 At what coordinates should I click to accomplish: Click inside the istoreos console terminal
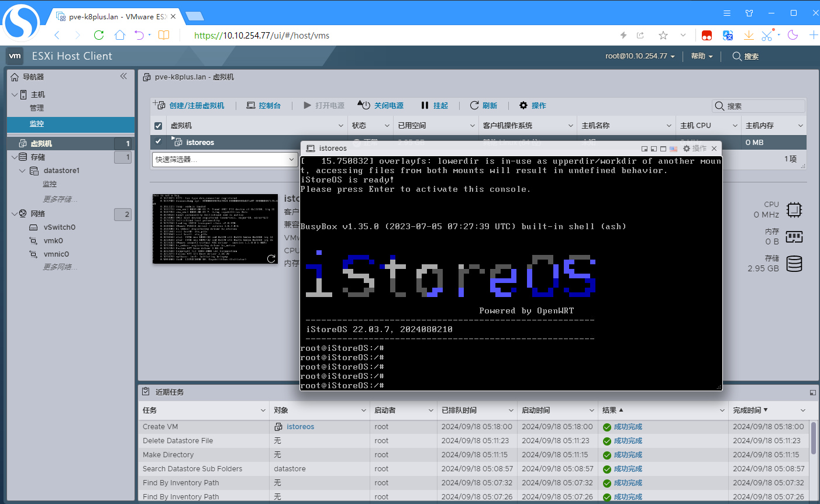coord(511,272)
